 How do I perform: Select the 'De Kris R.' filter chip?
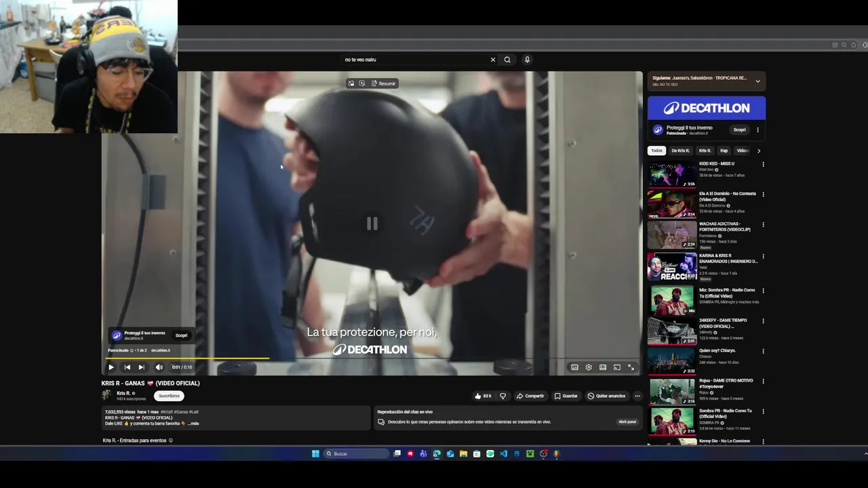[x=680, y=150]
